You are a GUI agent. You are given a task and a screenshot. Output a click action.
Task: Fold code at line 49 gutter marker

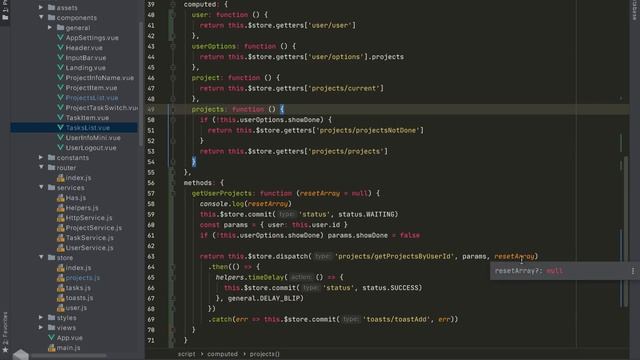[x=173, y=109]
